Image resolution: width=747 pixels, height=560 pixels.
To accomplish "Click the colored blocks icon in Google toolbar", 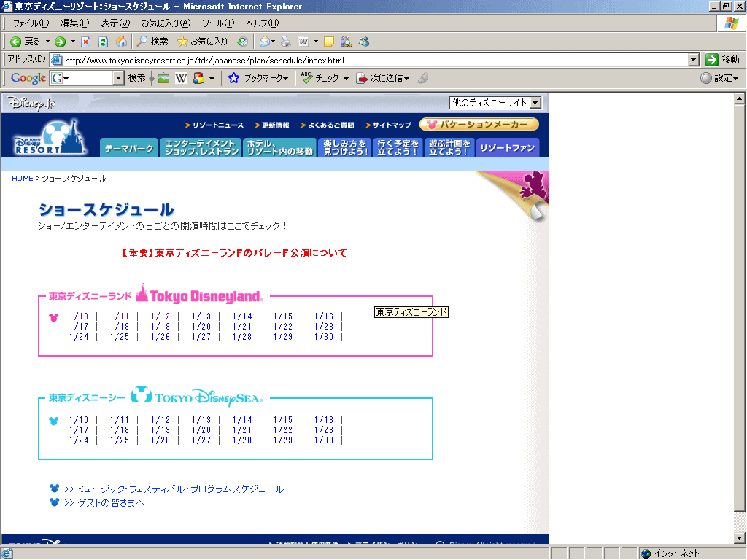I will point(198,77).
